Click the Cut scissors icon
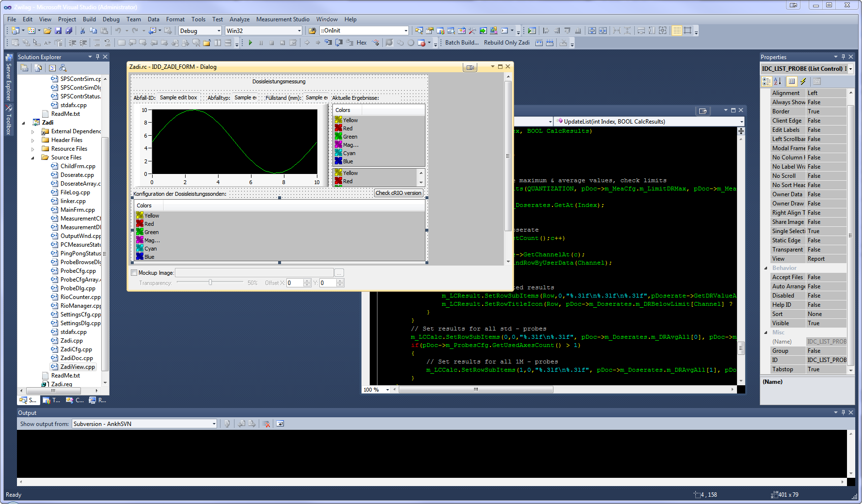Image resolution: width=862 pixels, height=504 pixels. point(82,31)
